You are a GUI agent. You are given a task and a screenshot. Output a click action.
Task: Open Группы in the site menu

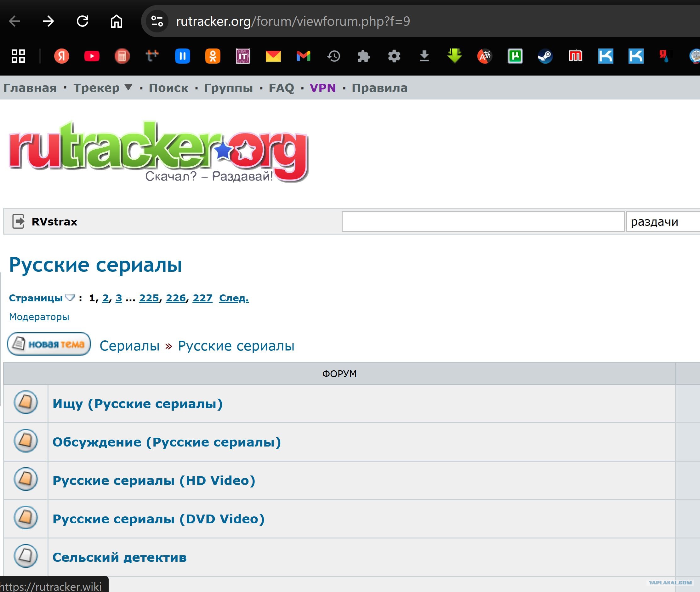229,88
